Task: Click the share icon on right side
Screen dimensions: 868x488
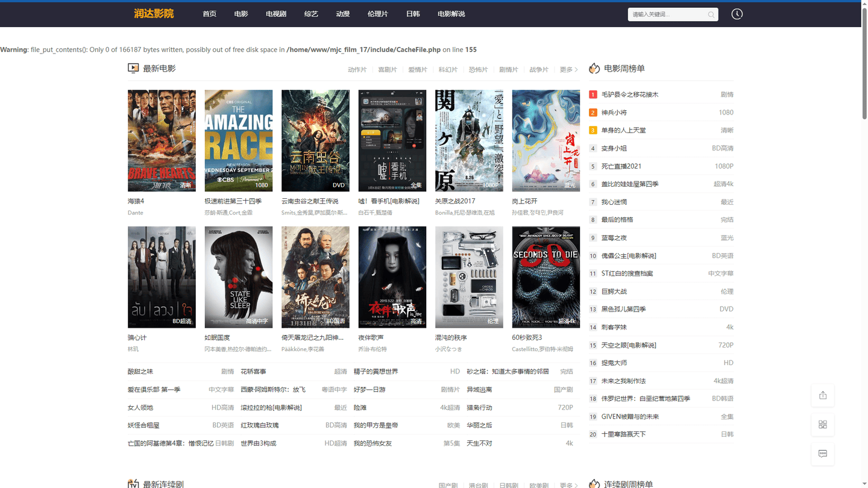Action: 823,395
